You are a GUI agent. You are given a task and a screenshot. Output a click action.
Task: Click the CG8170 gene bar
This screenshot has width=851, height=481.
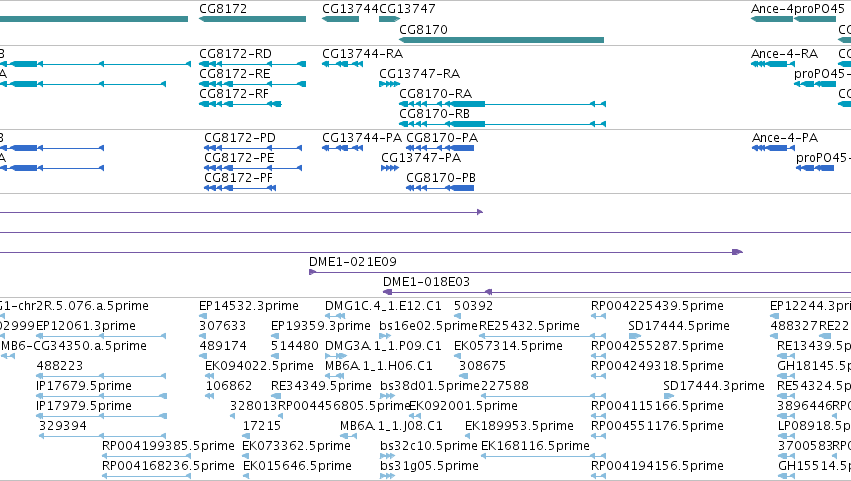pyautogui.click(x=501, y=40)
